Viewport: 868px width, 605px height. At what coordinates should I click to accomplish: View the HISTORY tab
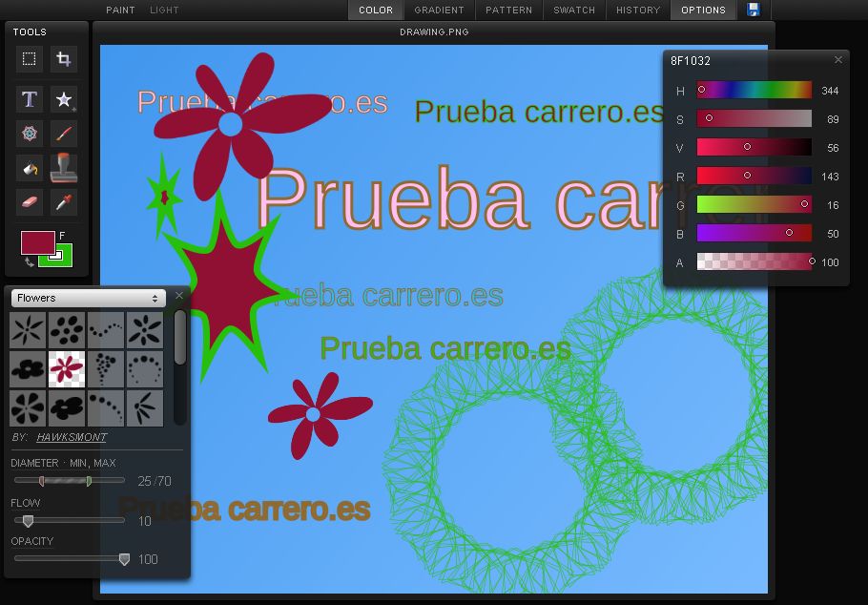point(638,10)
